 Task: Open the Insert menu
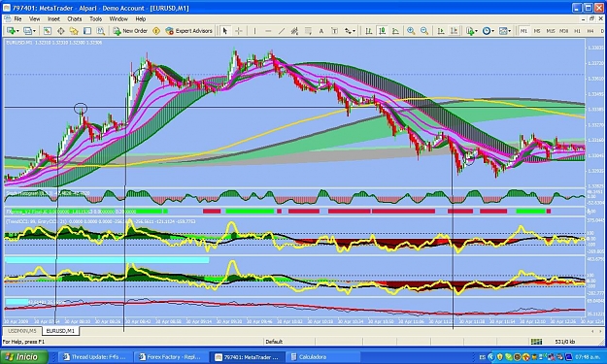53,18
